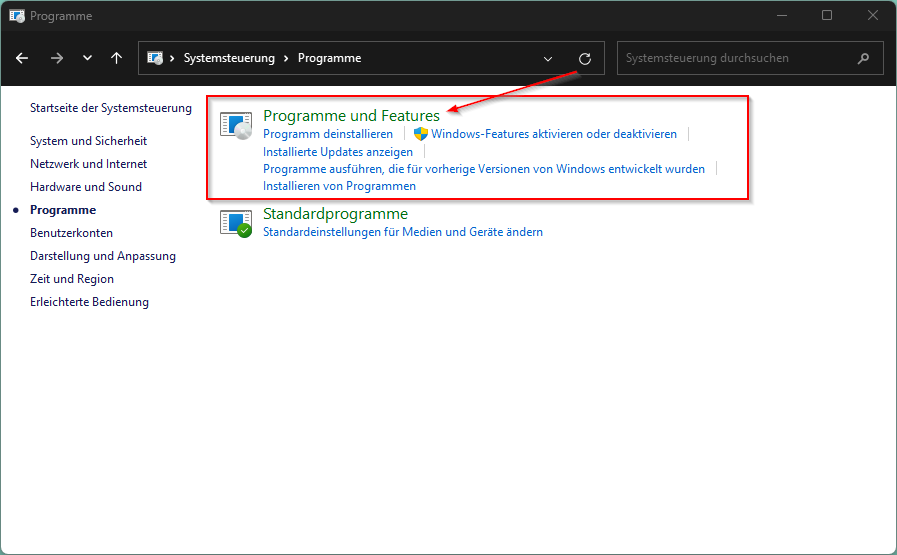Image resolution: width=897 pixels, height=555 pixels.
Task: Open the Programme und Features heading
Action: tap(351, 116)
